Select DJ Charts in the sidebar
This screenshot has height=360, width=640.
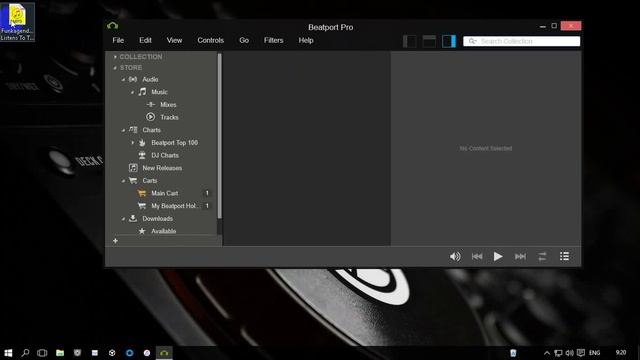165,156
